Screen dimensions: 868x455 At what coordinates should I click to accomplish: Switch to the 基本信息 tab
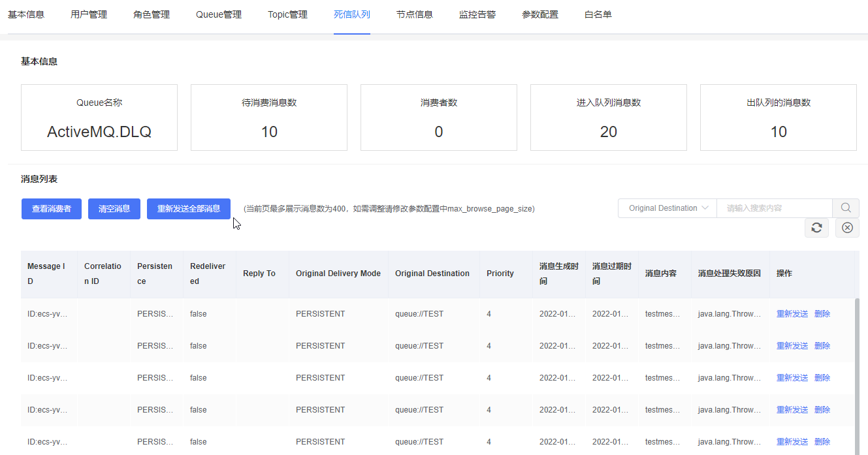26,14
